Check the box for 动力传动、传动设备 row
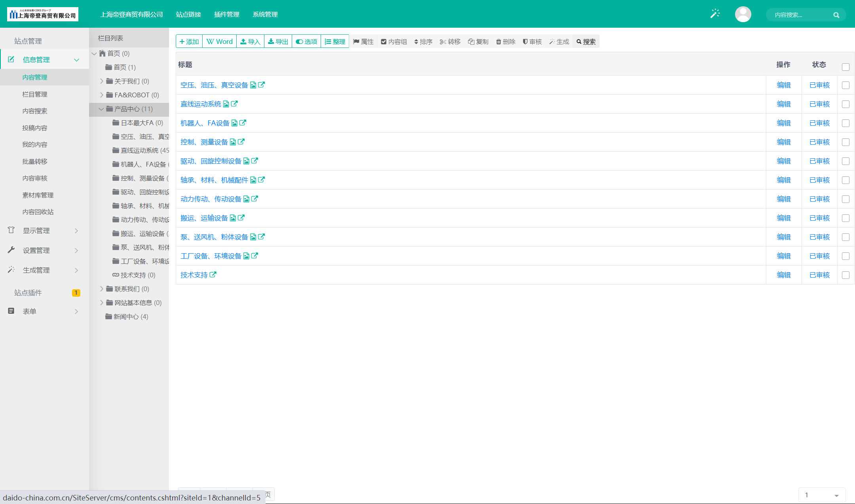Image resolution: width=855 pixels, height=504 pixels. pyautogui.click(x=845, y=199)
